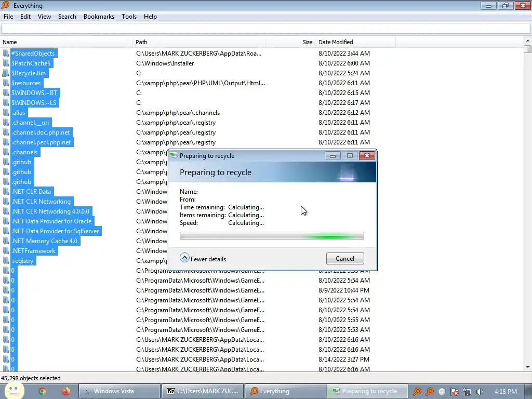
Task: Open the Edit menu
Action: 25,17
